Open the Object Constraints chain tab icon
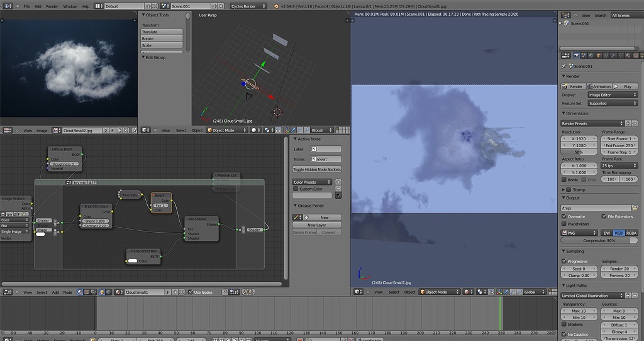 (606, 55)
